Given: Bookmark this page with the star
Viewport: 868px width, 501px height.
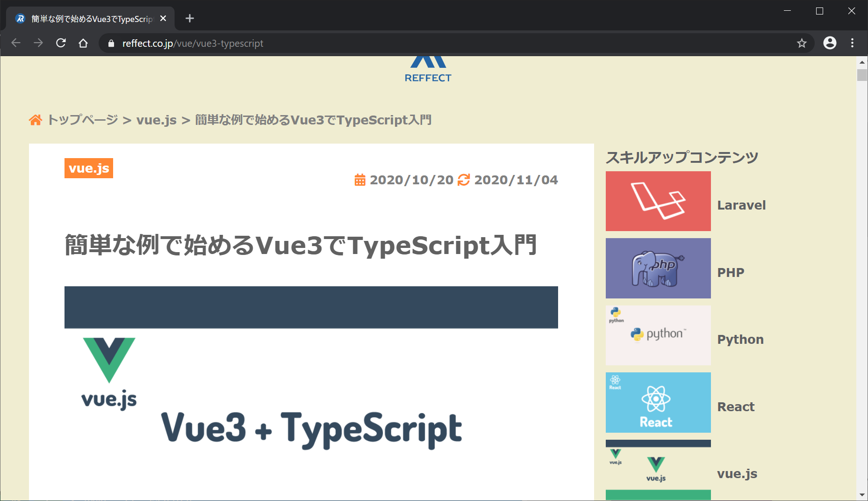Looking at the screenshot, I should click(802, 43).
